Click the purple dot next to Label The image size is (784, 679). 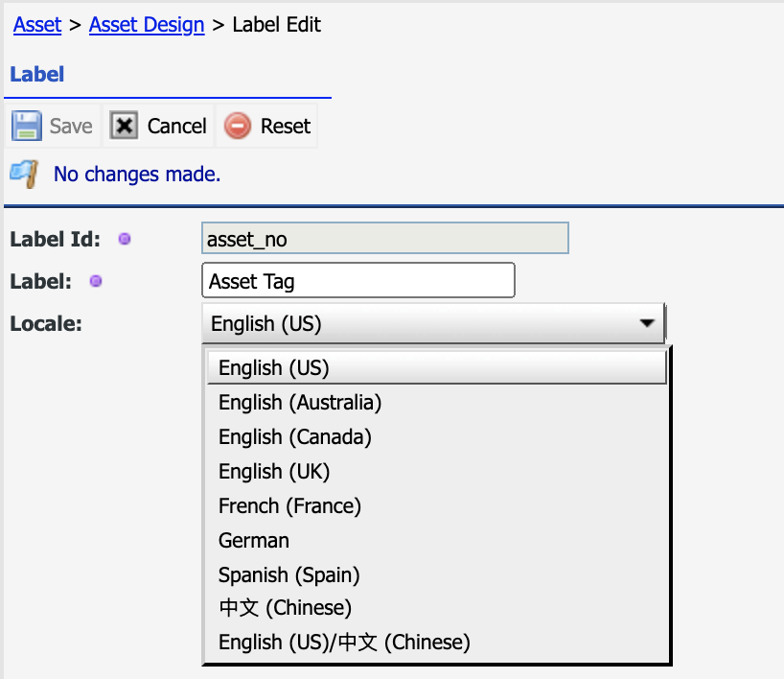pyautogui.click(x=96, y=281)
